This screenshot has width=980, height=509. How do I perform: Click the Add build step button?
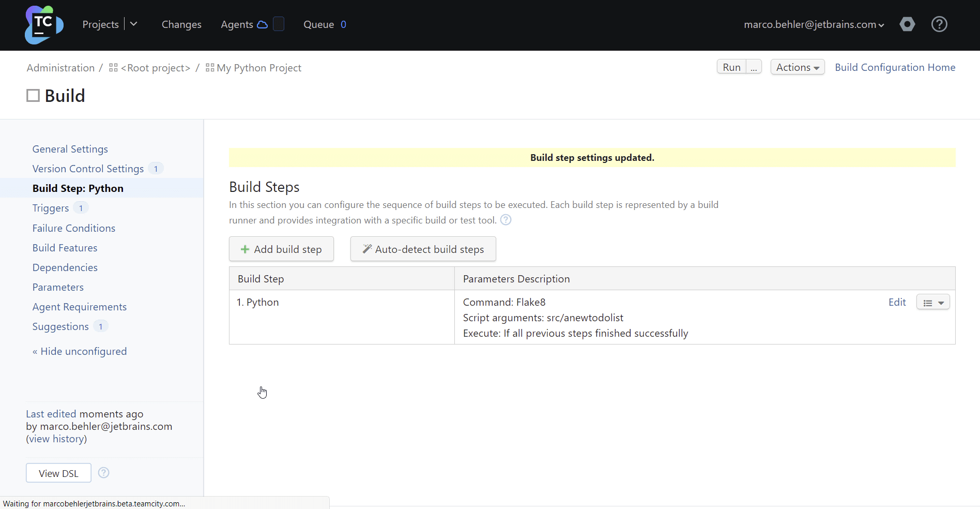(281, 249)
